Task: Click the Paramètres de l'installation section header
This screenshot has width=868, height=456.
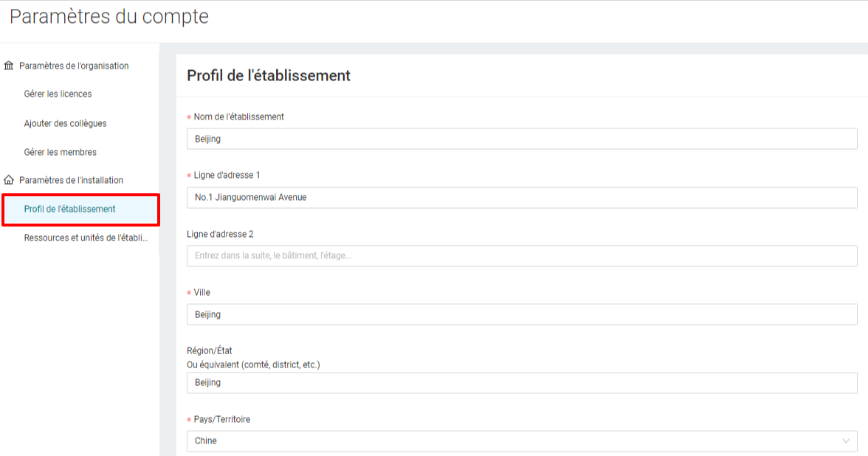Action: point(72,180)
